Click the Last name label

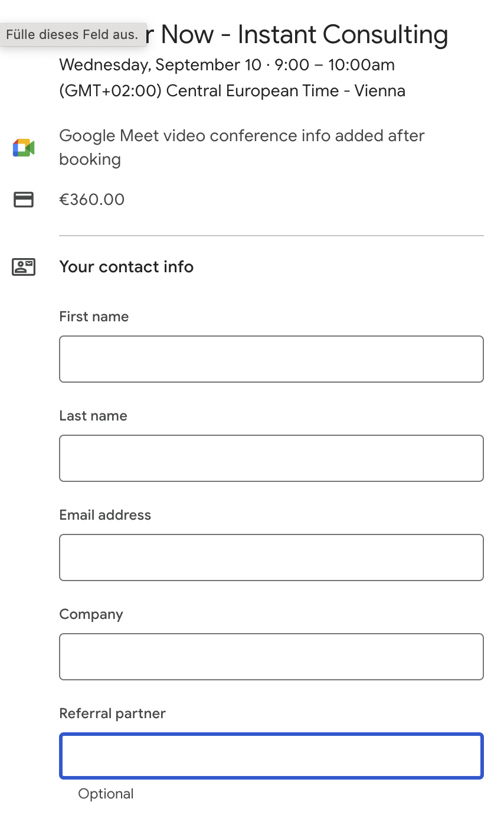pyautogui.click(x=93, y=416)
